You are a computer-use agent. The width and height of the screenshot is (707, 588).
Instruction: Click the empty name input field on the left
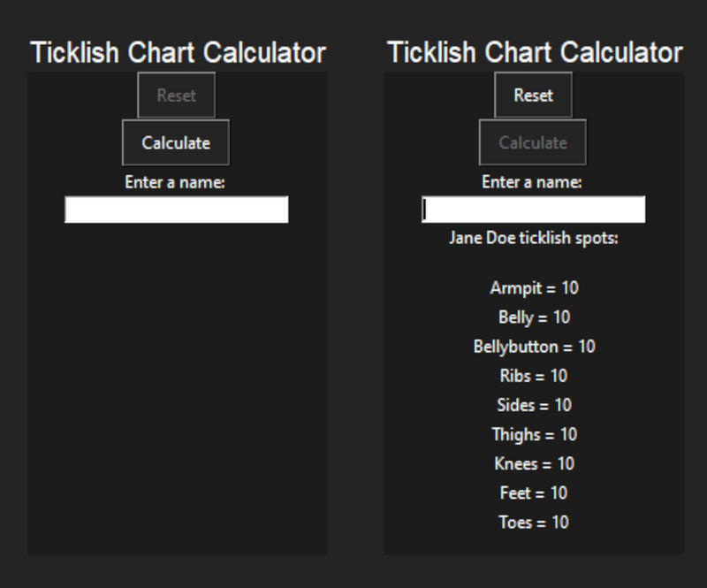(176, 207)
